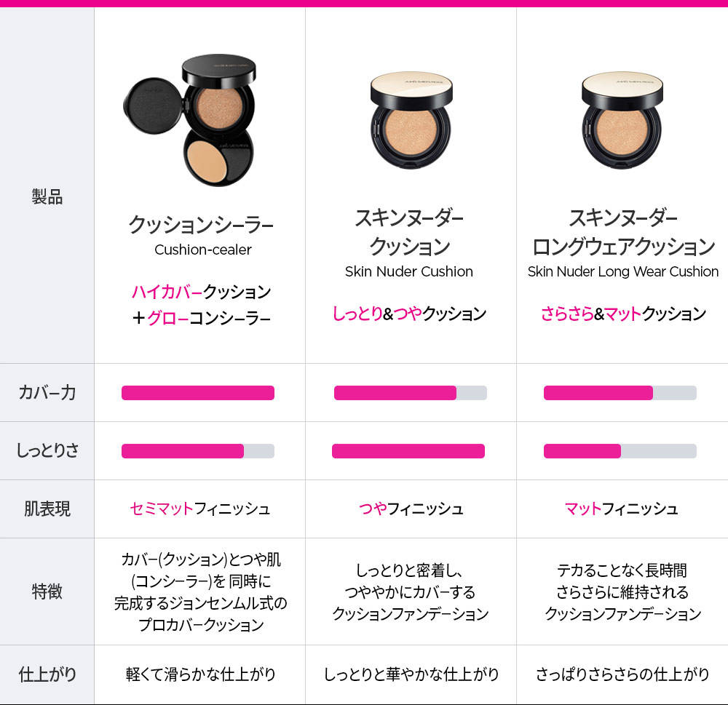Click the セミマットフィニッシュ text
The height and width of the screenshot is (705, 728).
[200, 509]
